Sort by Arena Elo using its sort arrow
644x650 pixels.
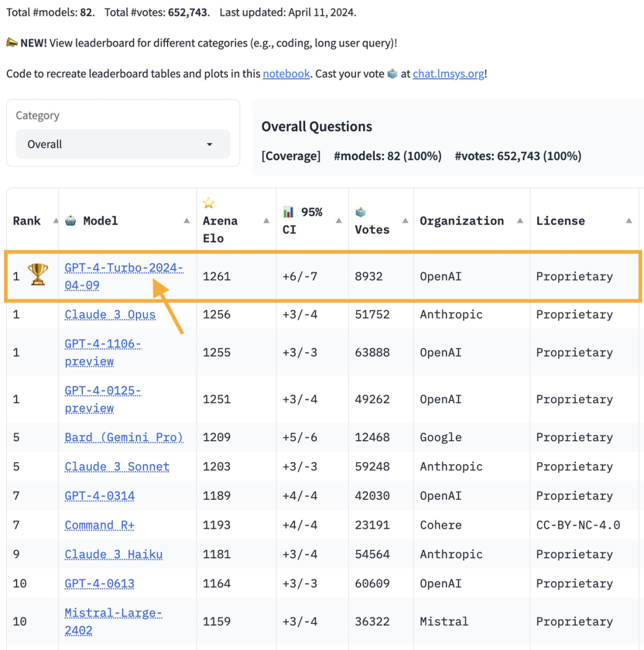(267, 221)
